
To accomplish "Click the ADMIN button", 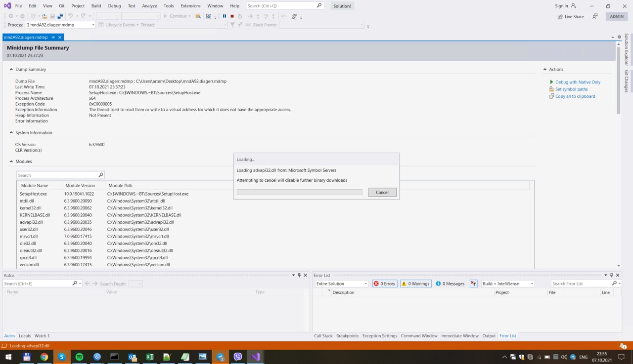I will pyautogui.click(x=617, y=16).
